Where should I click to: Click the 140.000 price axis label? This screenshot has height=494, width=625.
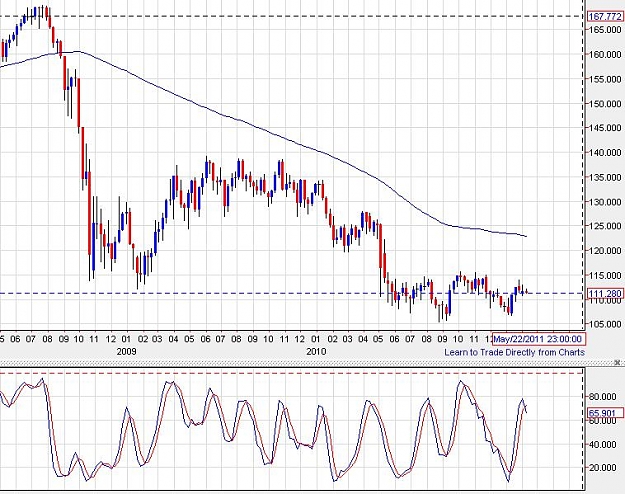point(605,153)
